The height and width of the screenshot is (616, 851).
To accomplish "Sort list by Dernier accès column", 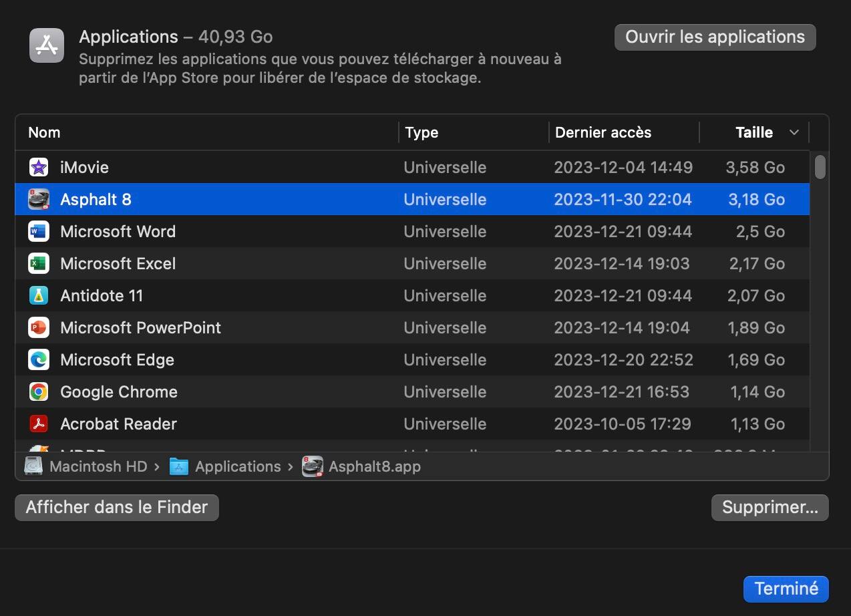I will click(603, 132).
